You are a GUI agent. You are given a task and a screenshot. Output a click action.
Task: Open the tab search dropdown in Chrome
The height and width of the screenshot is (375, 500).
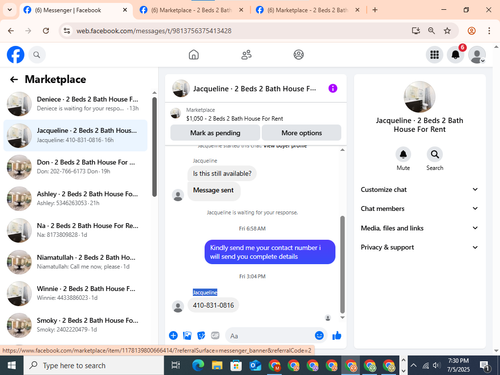tap(10, 10)
